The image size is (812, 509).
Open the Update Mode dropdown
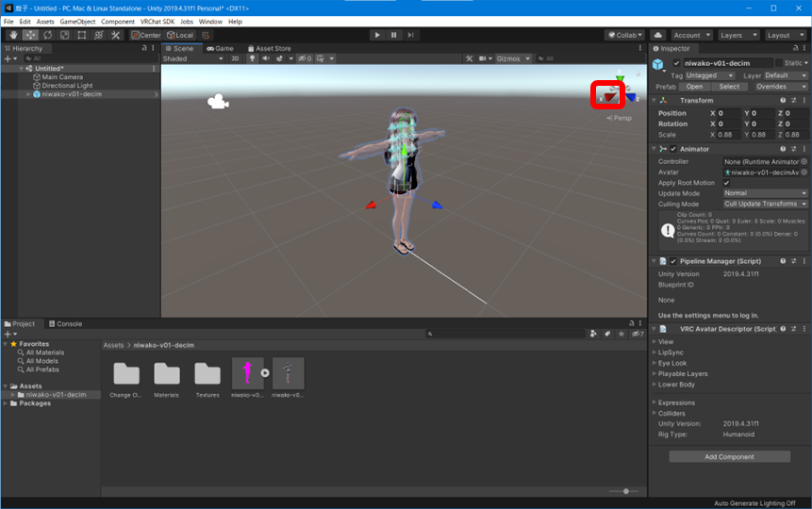(765, 193)
